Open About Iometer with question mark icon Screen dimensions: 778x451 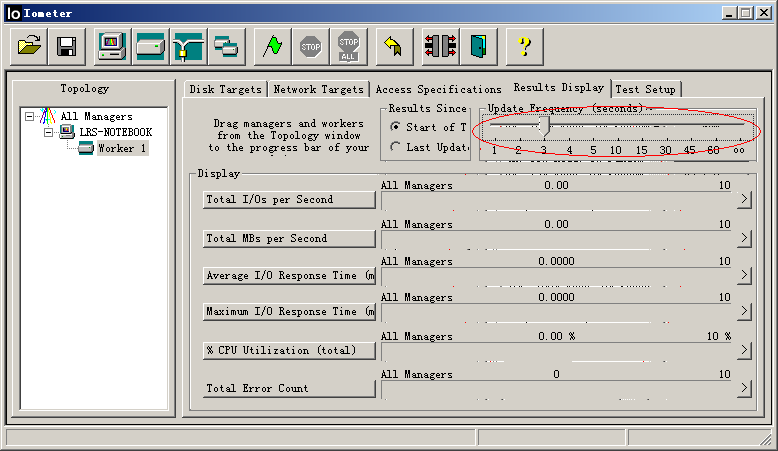point(525,46)
